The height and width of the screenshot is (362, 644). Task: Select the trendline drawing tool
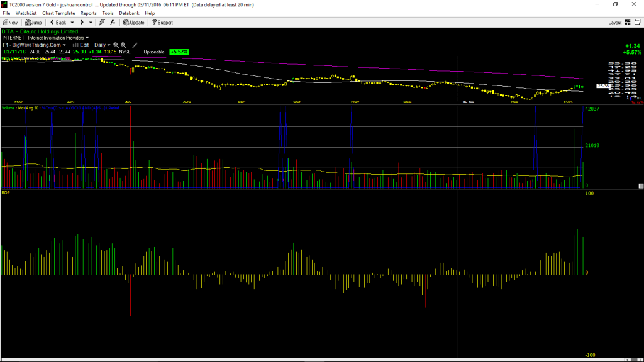coord(135,45)
